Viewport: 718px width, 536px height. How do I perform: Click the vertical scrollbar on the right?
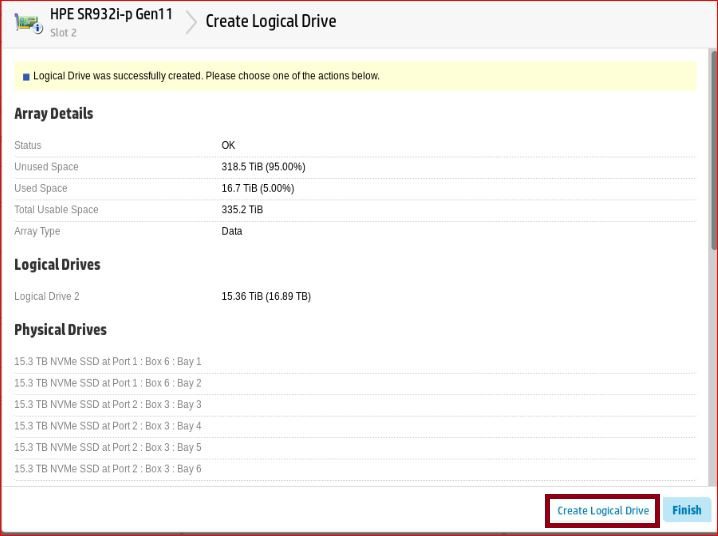point(713,150)
